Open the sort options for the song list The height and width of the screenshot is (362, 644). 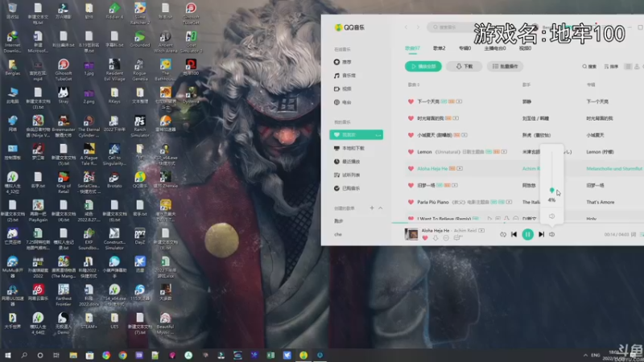pos(611,67)
